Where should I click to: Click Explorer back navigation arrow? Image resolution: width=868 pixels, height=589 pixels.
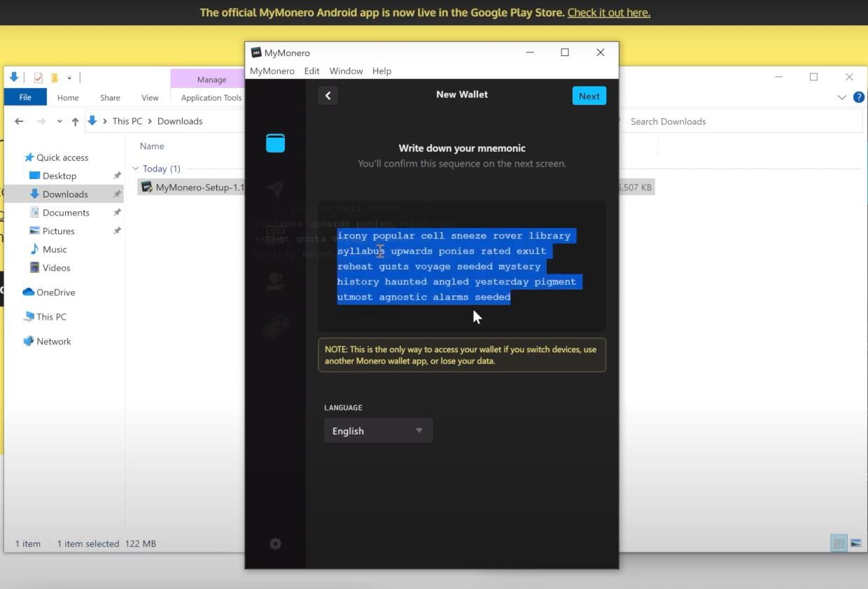tap(19, 121)
